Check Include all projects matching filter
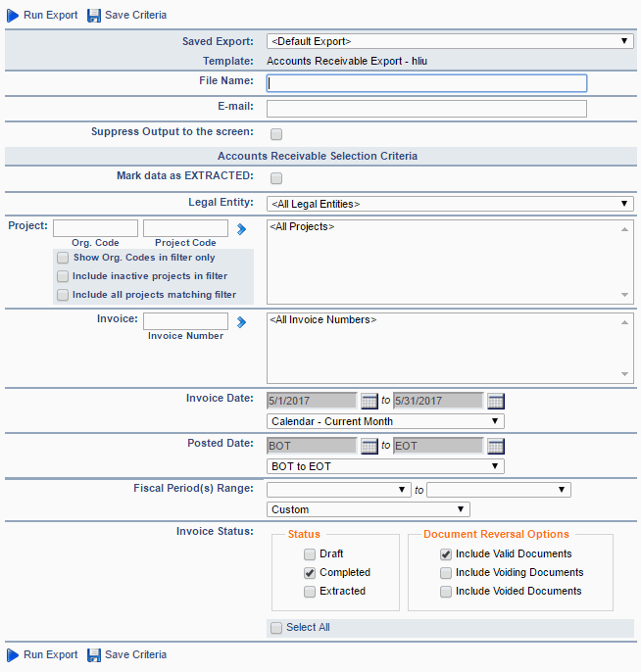Image resolution: width=641 pixels, height=672 pixels. coord(63,295)
